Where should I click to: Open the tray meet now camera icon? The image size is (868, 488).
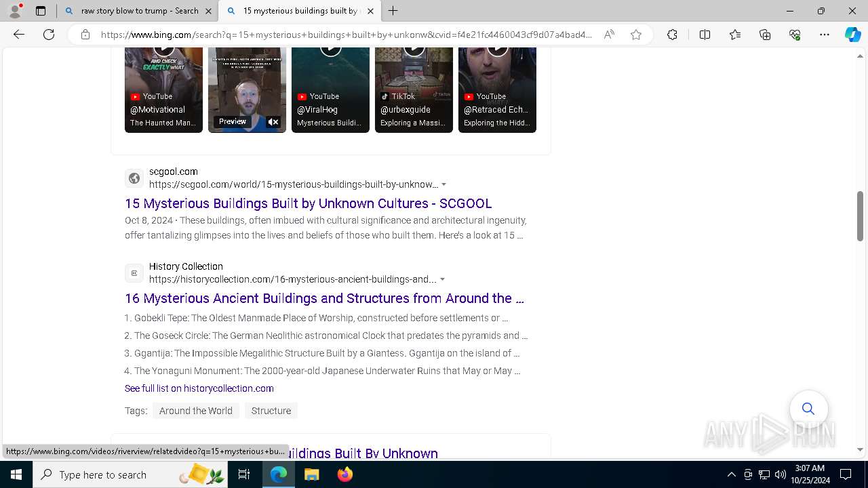click(x=748, y=474)
